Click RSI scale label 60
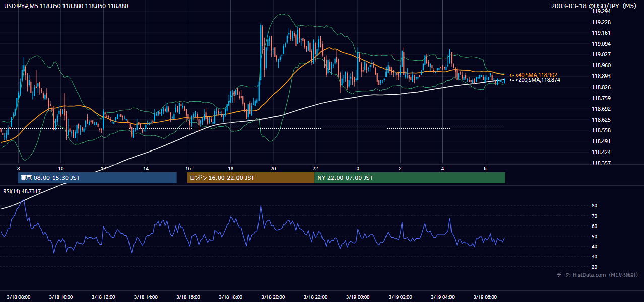This screenshot has height=302, width=644. click(595, 226)
